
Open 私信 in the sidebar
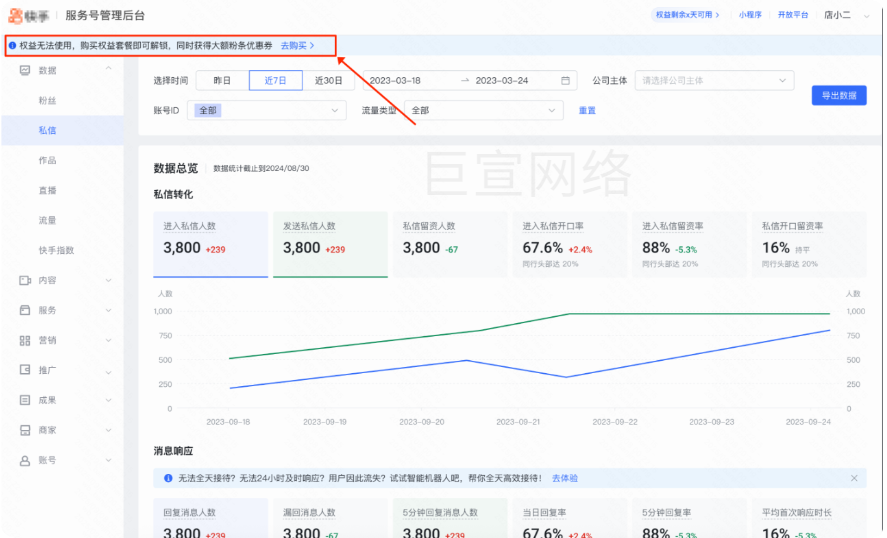click(48, 130)
